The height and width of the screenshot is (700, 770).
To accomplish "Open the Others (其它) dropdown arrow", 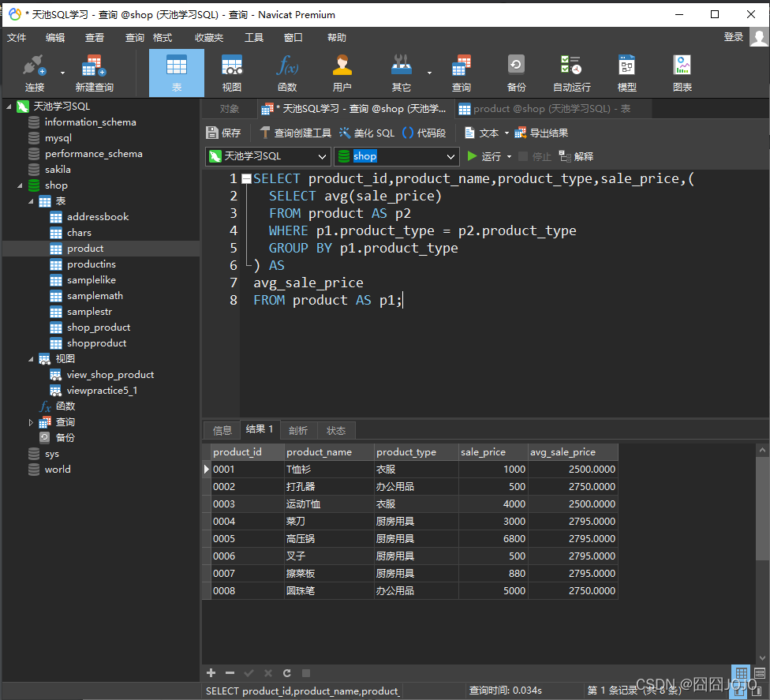I will [x=430, y=73].
